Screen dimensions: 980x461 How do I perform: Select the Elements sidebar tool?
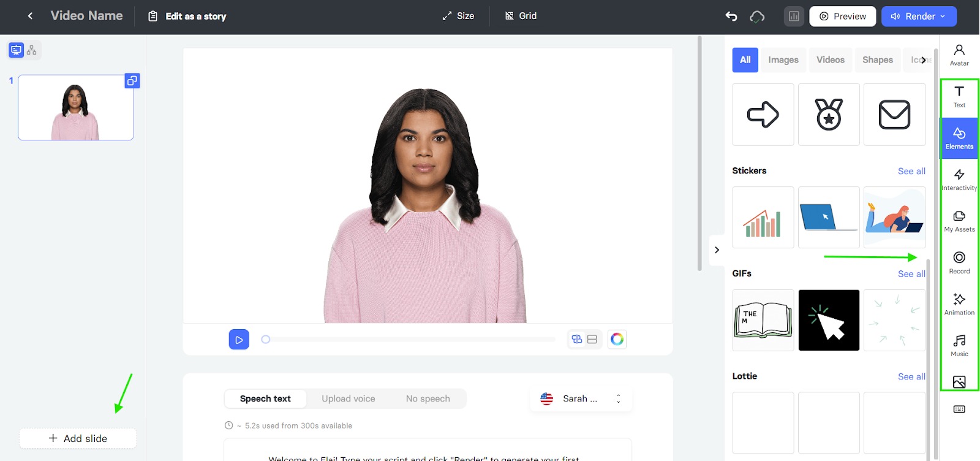point(959,138)
